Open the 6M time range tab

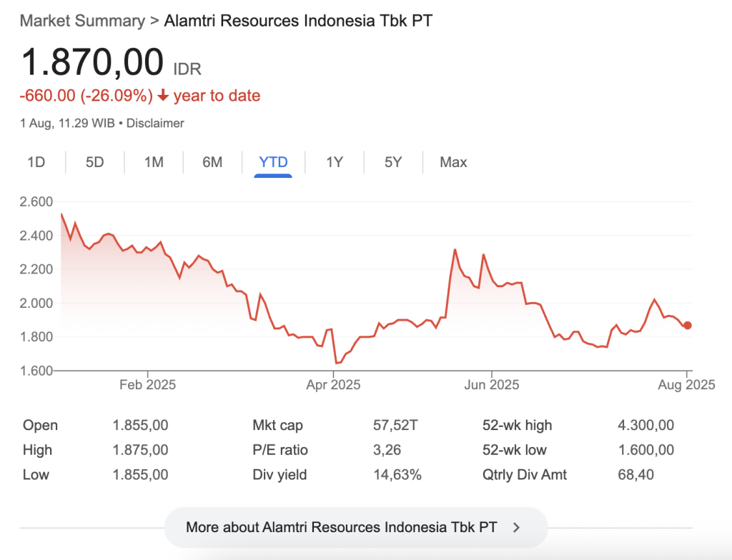212,162
